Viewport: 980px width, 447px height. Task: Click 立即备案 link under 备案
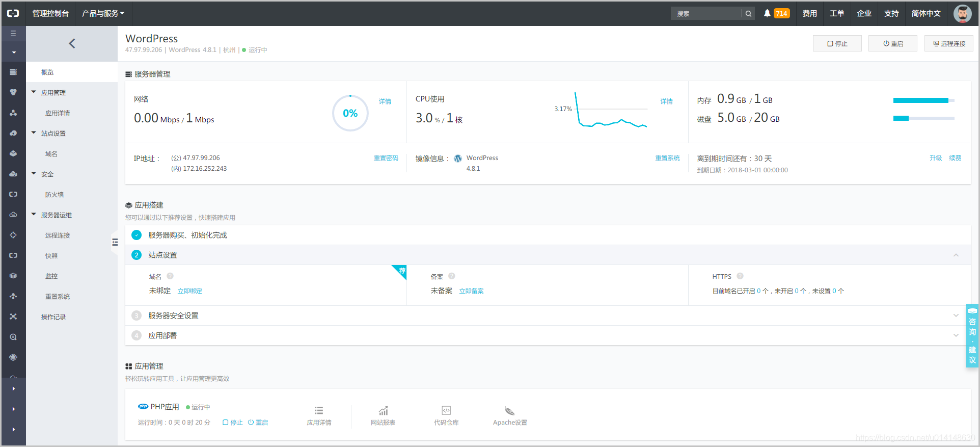click(472, 291)
